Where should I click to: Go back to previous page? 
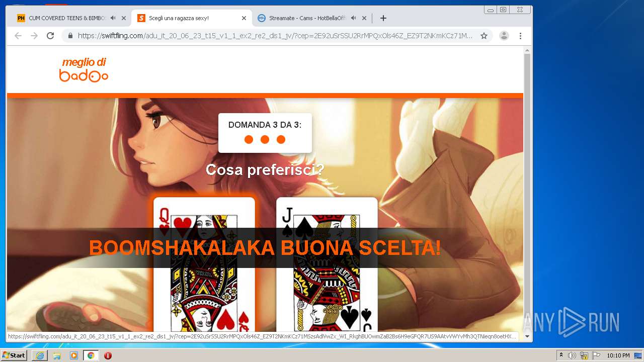pyautogui.click(x=18, y=36)
